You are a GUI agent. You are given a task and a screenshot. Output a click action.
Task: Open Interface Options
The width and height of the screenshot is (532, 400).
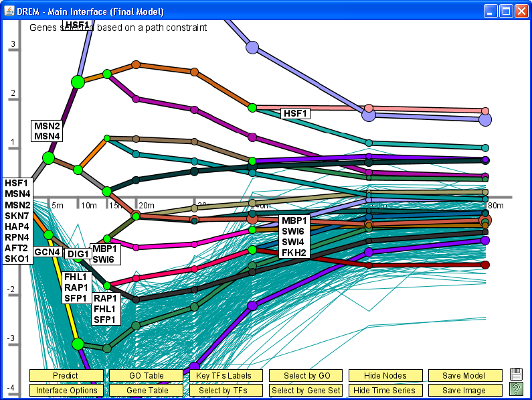tap(66, 390)
